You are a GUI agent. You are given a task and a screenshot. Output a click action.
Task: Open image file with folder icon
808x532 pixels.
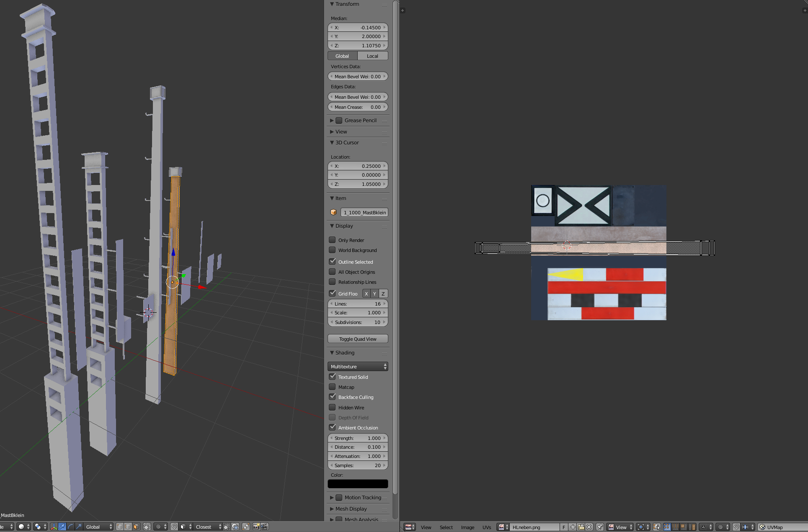tap(581, 527)
